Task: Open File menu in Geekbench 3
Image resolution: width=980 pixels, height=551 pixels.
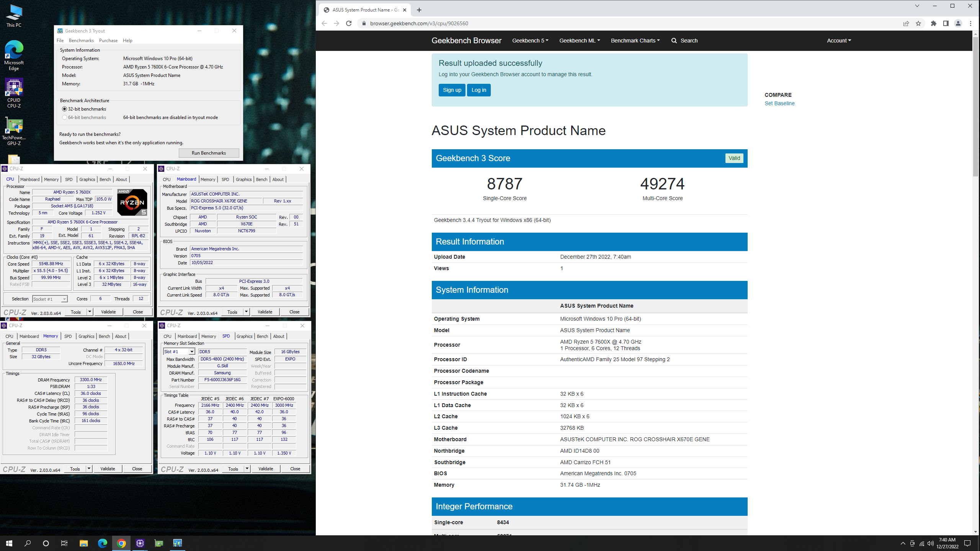Action: [60, 41]
